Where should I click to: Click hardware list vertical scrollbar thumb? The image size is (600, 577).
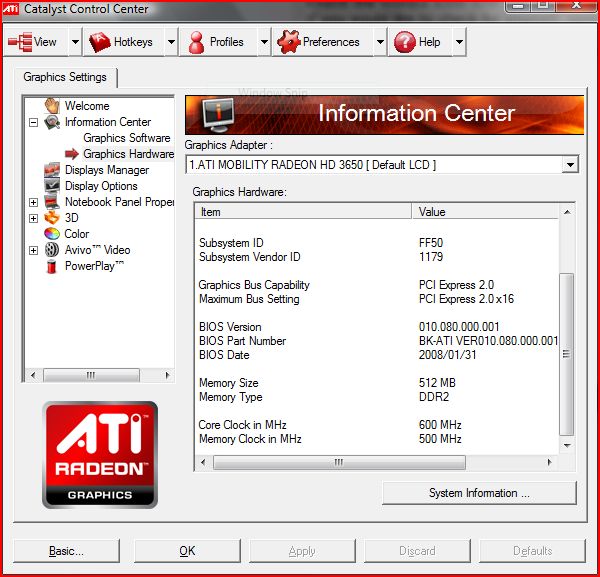pos(566,354)
